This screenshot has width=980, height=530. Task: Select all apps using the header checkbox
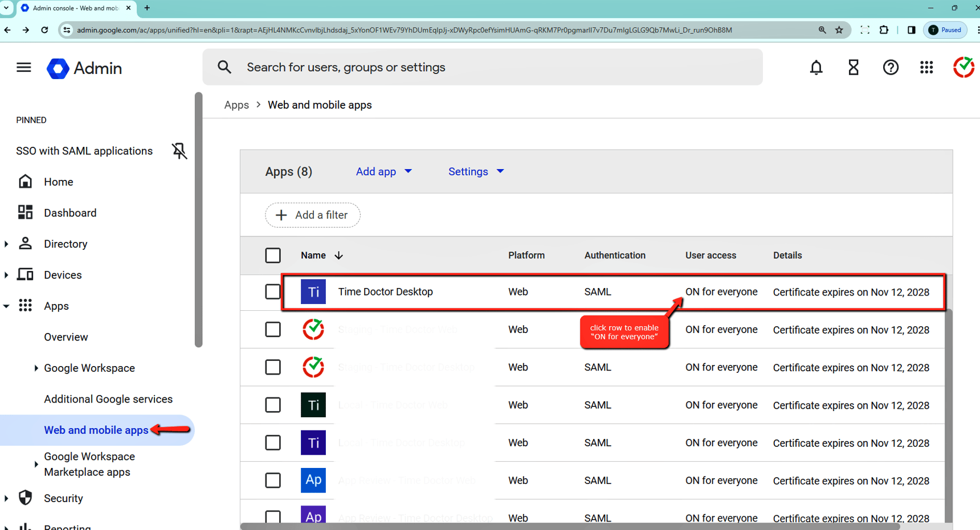(x=273, y=255)
